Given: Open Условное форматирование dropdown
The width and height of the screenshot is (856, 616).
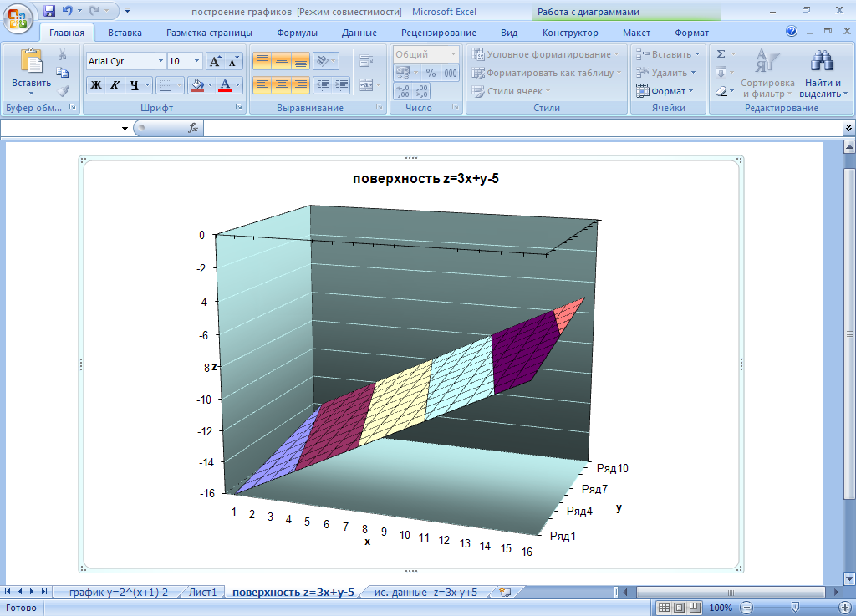Looking at the screenshot, I should pos(545,54).
